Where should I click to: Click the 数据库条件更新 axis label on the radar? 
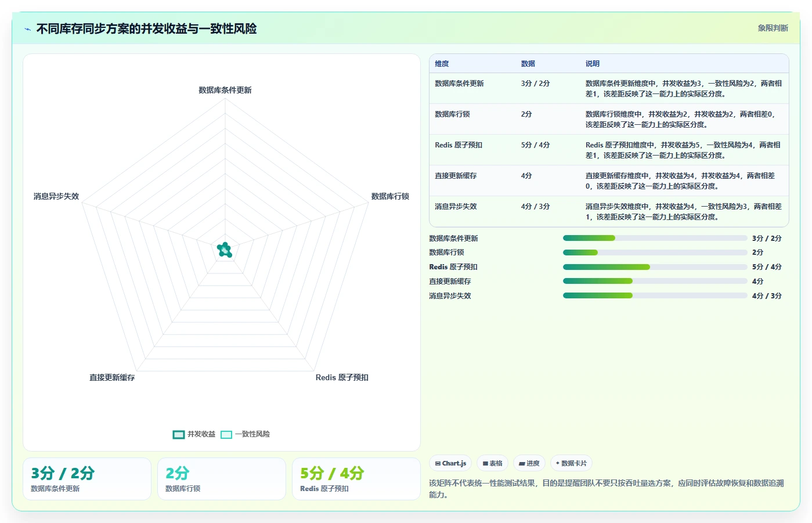tap(225, 90)
